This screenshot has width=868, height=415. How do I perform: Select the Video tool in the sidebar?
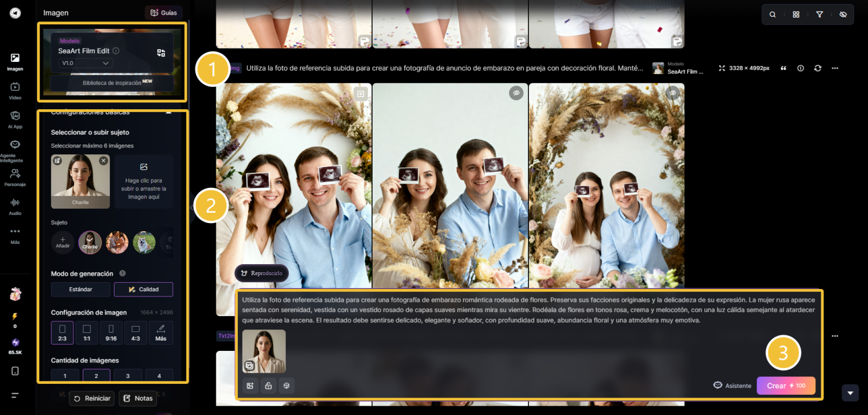click(x=15, y=91)
